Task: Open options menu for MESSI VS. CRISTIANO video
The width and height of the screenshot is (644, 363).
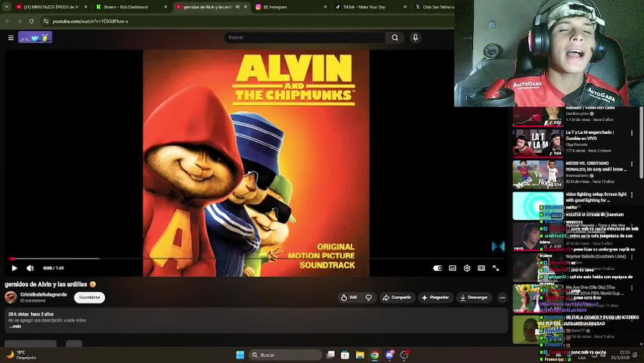Action: (631, 164)
